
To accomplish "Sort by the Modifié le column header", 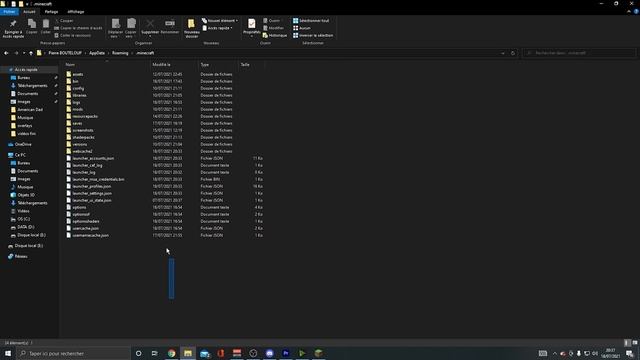I will [174, 64].
